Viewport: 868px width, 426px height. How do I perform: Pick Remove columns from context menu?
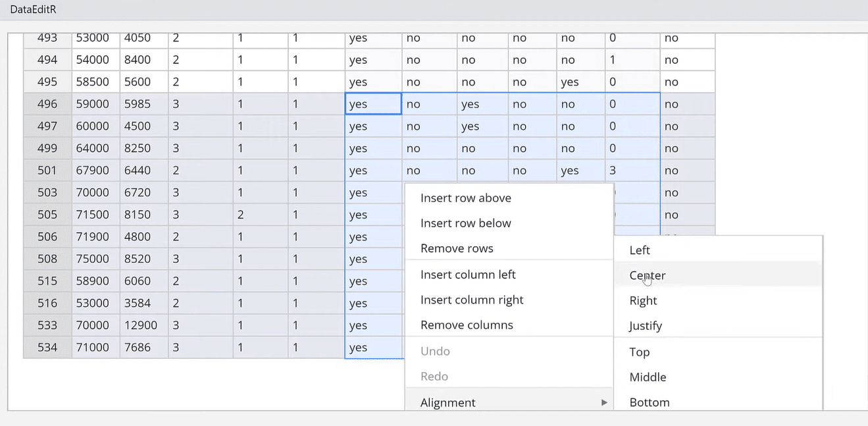[x=509, y=325]
